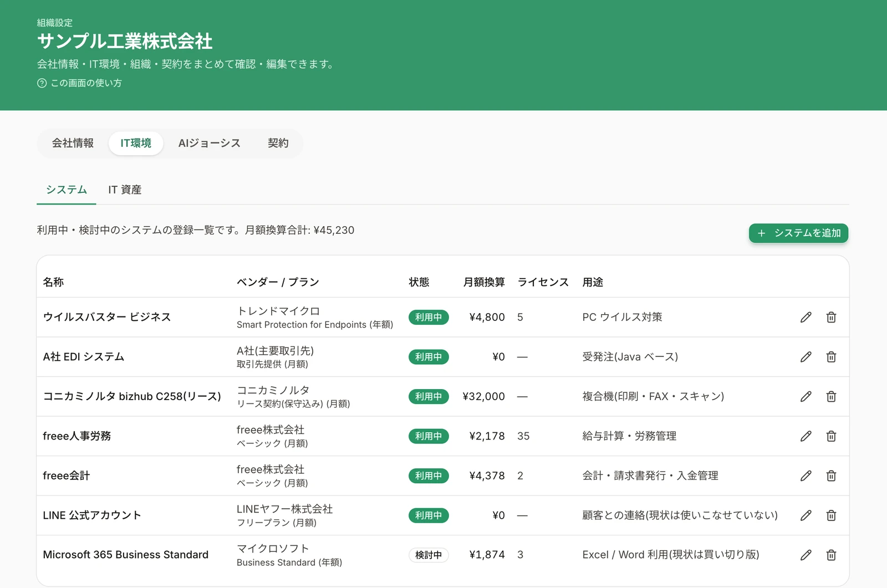Click the help question mark icon
This screenshot has width=887, height=588.
(42, 83)
